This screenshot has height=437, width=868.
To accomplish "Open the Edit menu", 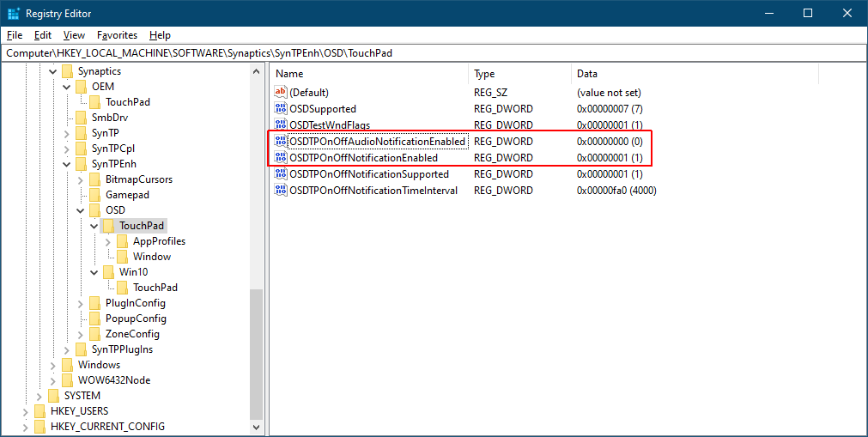I will 43,35.
